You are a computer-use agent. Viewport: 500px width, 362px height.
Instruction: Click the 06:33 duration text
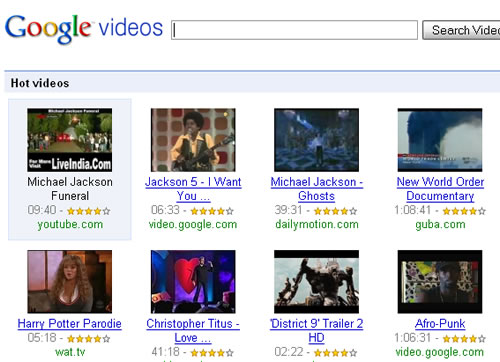(x=165, y=210)
